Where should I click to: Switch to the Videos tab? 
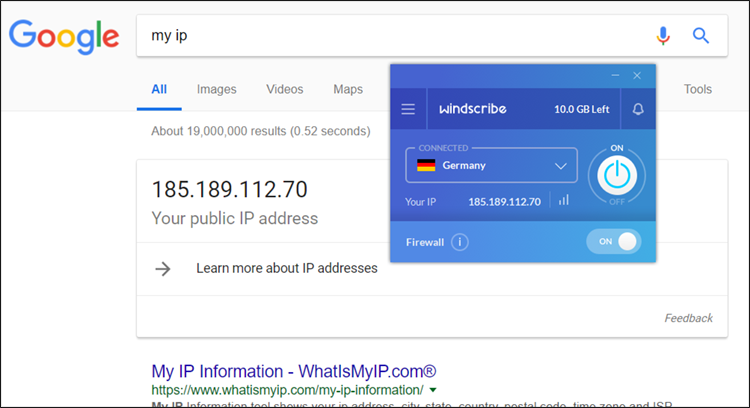pos(285,89)
